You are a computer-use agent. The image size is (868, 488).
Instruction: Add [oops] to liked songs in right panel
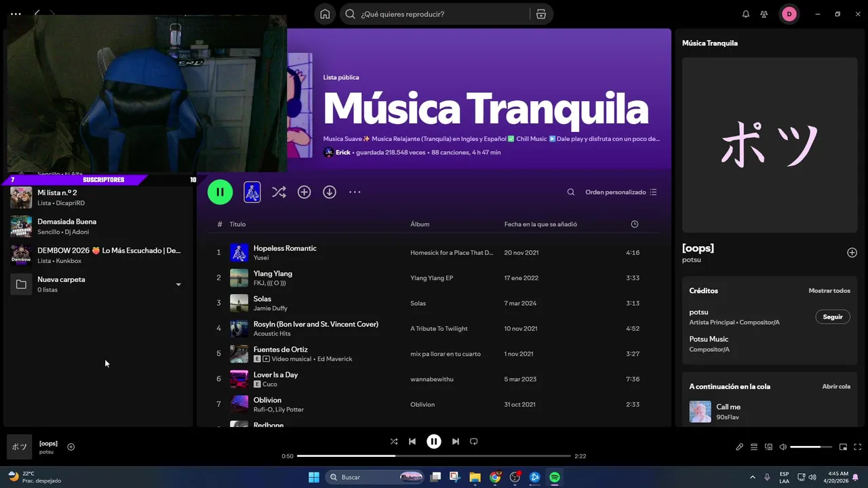coord(852,253)
